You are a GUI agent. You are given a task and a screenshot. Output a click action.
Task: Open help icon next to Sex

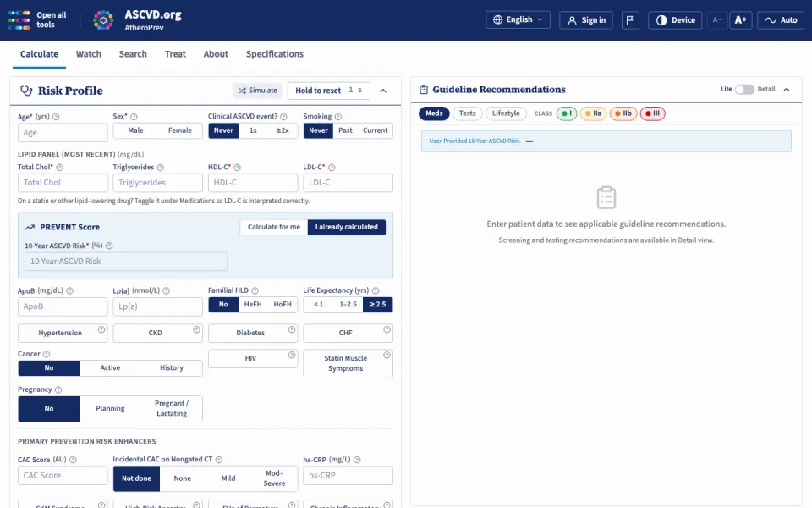coord(134,117)
